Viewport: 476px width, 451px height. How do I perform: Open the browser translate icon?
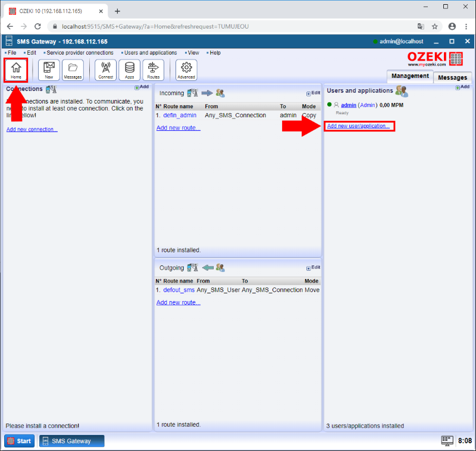421,26
